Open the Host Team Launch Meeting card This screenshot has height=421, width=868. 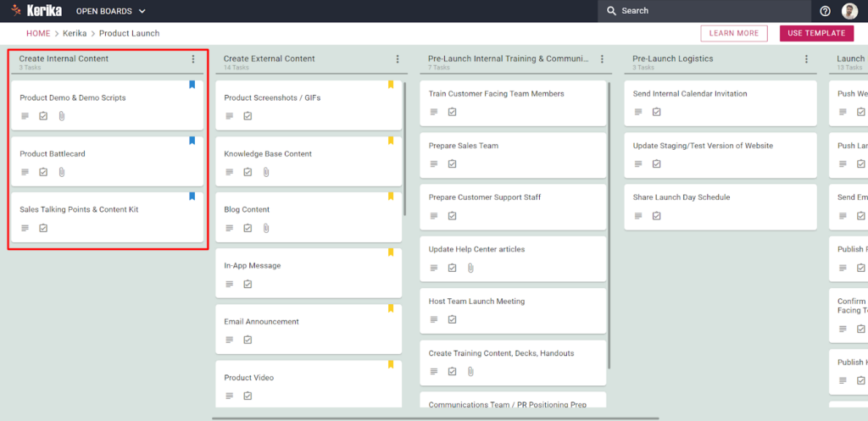coord(513,311)
